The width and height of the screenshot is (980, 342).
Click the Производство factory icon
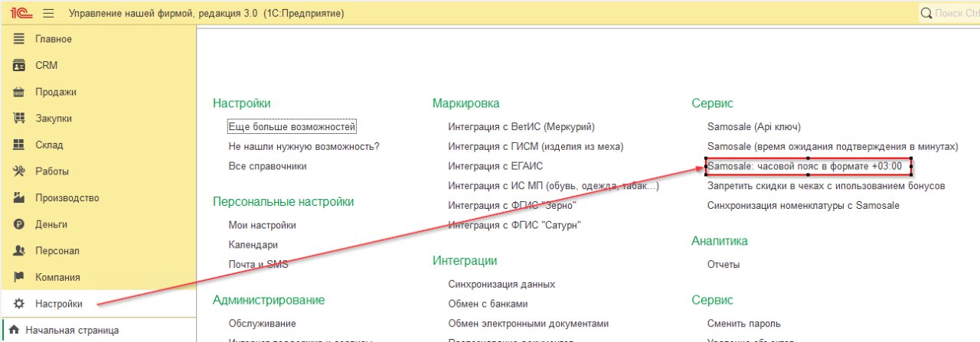point(19,197)
